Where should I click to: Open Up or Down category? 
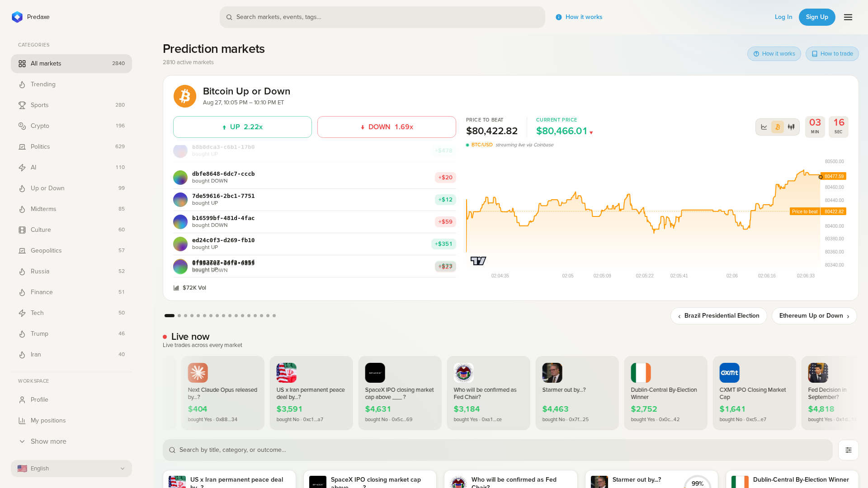71,188
